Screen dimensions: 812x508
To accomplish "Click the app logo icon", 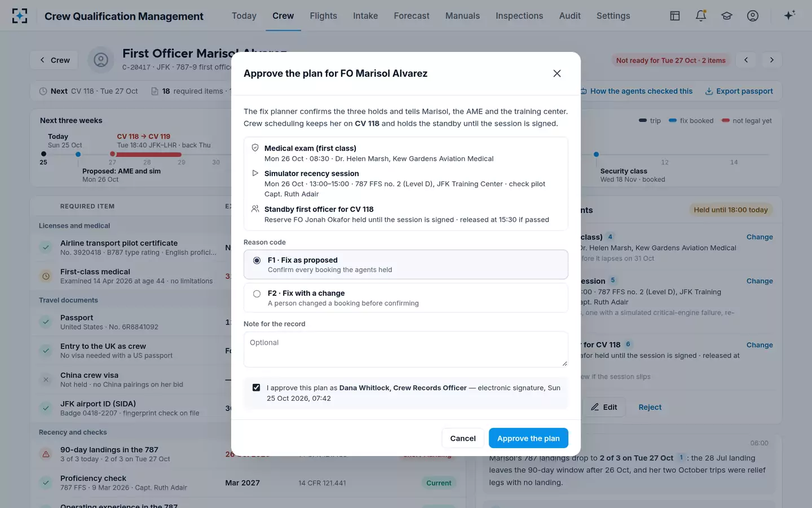I will point(20,16).
